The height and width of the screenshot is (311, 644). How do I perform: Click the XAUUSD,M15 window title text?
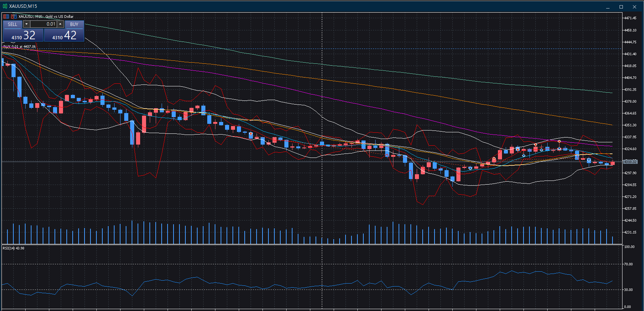pos(23,6)
